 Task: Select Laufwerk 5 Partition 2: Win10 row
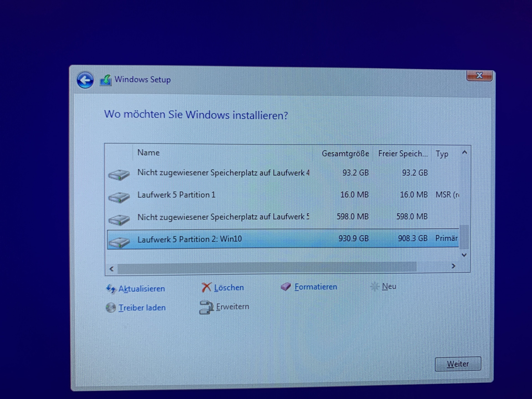[x=190, y=239]
